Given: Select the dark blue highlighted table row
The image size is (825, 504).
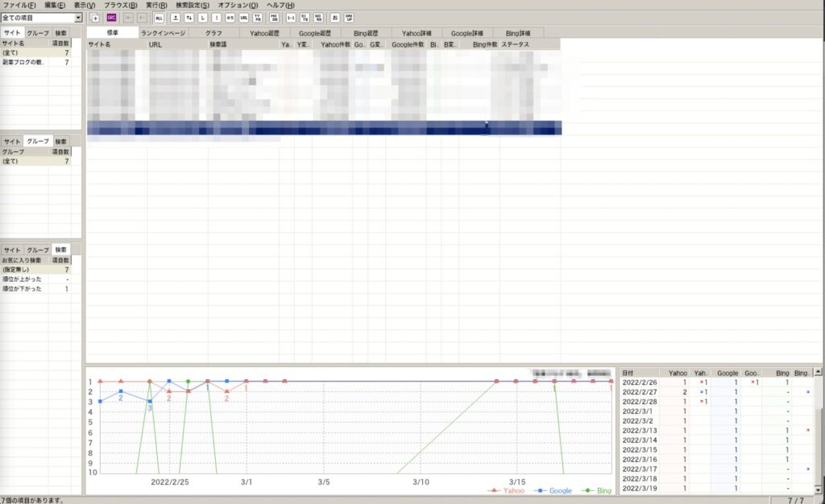Looking at the screenshot, I should point(324,128).
